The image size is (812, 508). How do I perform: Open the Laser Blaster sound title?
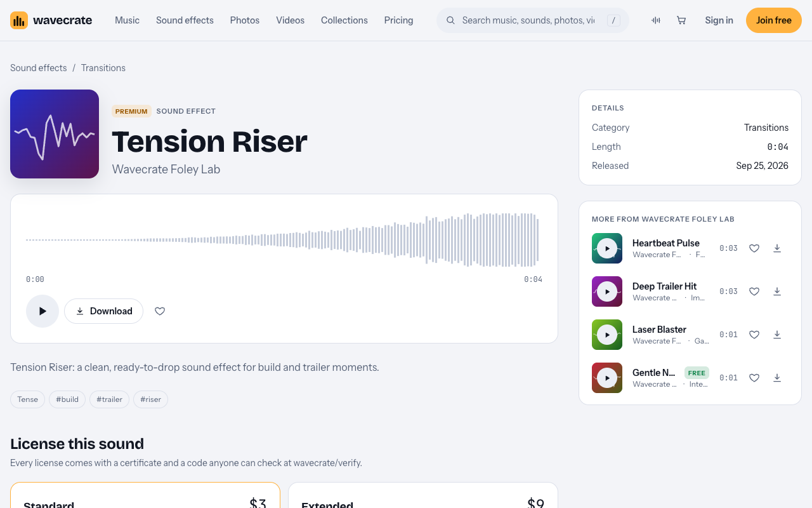click(x=659, y=330)
